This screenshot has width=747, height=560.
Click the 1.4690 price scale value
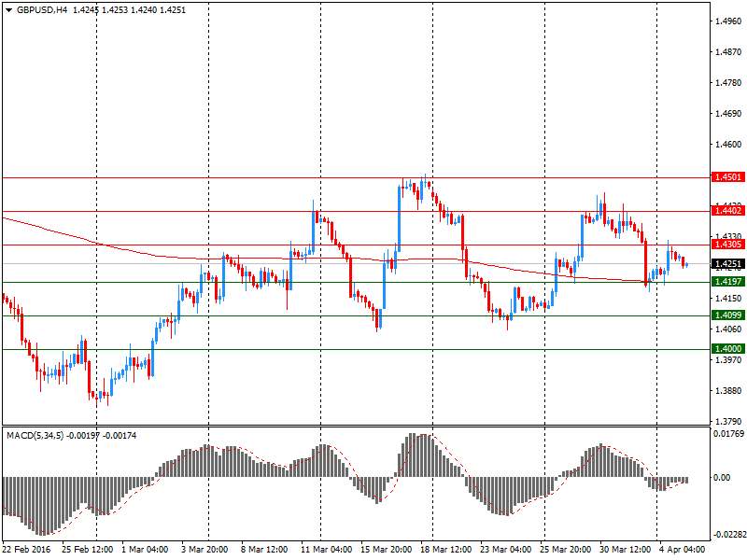point(728,113)
